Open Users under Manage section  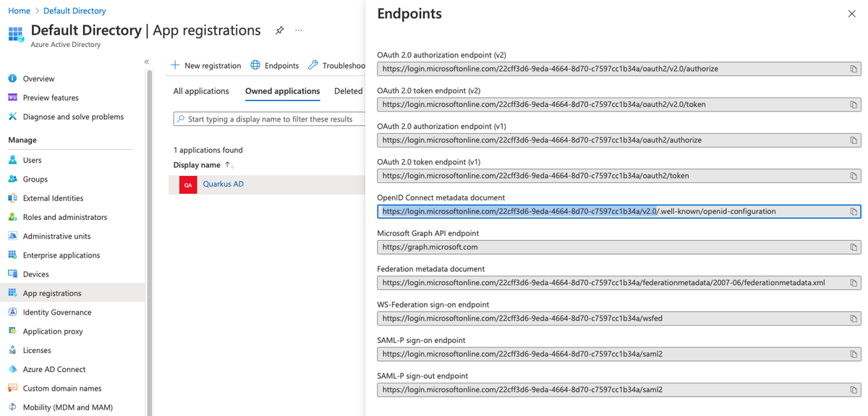tap(32, 160)
